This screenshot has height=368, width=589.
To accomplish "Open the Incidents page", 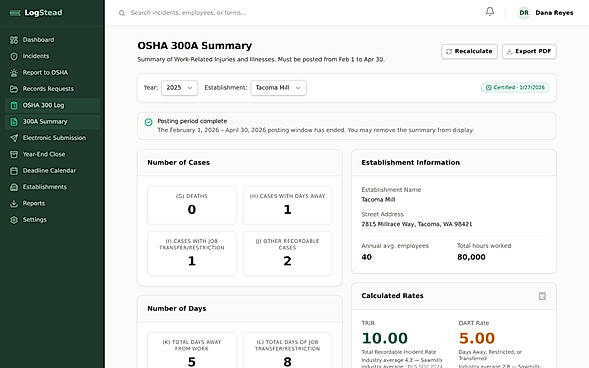I will pos(53,56).
